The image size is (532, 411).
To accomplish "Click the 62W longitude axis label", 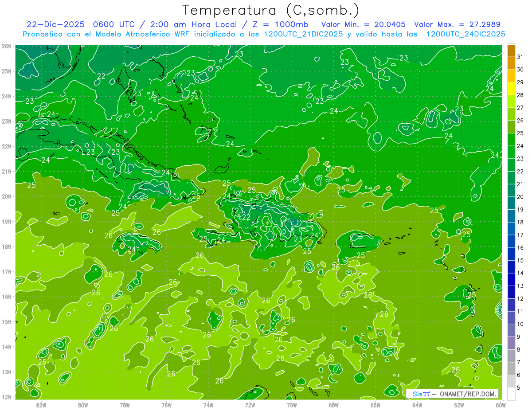I will coord(459,404).
